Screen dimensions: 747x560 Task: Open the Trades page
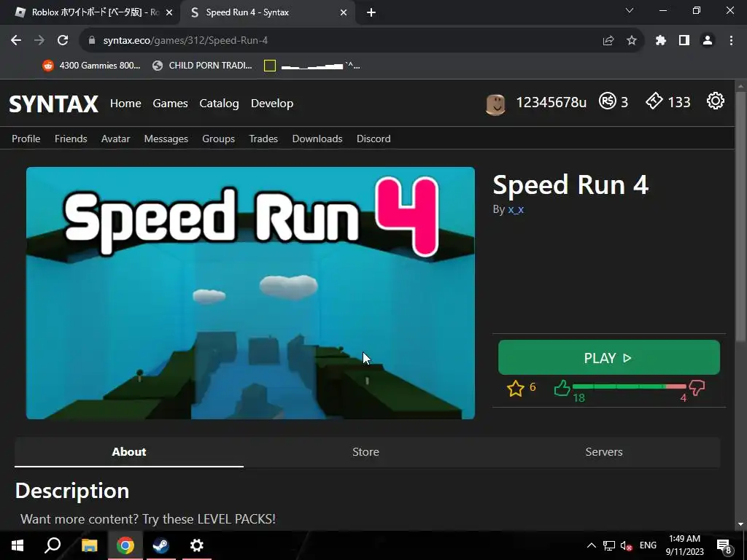[x=263, y=139]
